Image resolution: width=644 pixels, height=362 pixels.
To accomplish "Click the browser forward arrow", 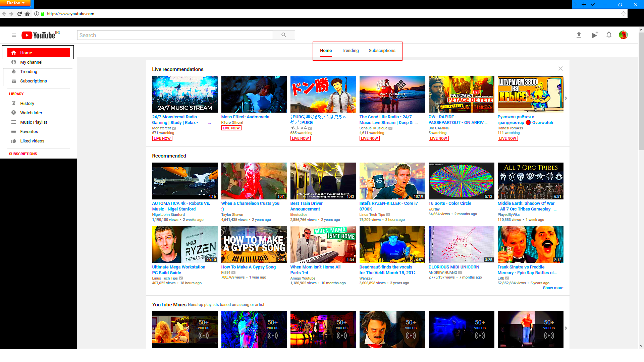I will [11, 14].
